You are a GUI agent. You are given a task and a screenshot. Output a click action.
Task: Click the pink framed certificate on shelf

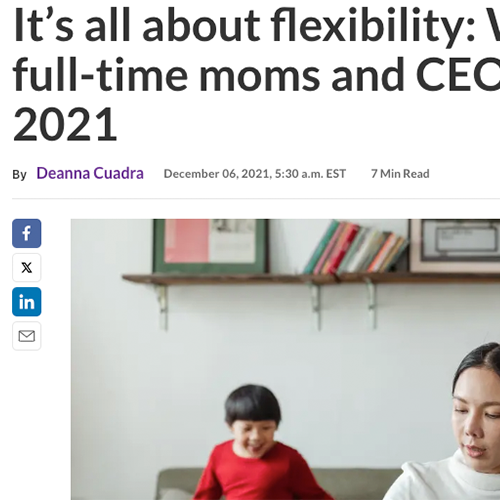(455, 245)
